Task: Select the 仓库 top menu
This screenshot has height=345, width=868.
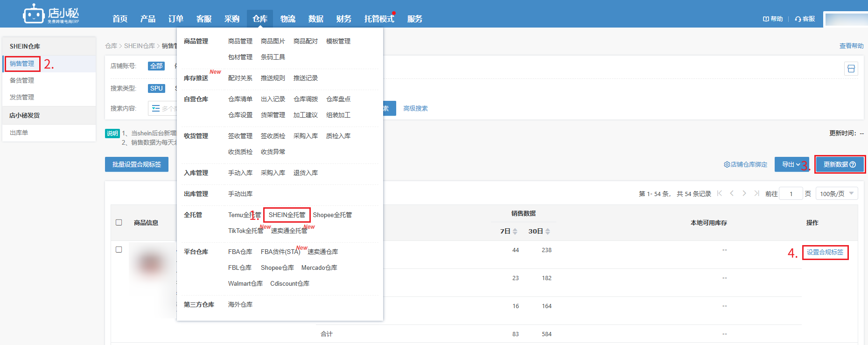Action: [x=260, y=19]
